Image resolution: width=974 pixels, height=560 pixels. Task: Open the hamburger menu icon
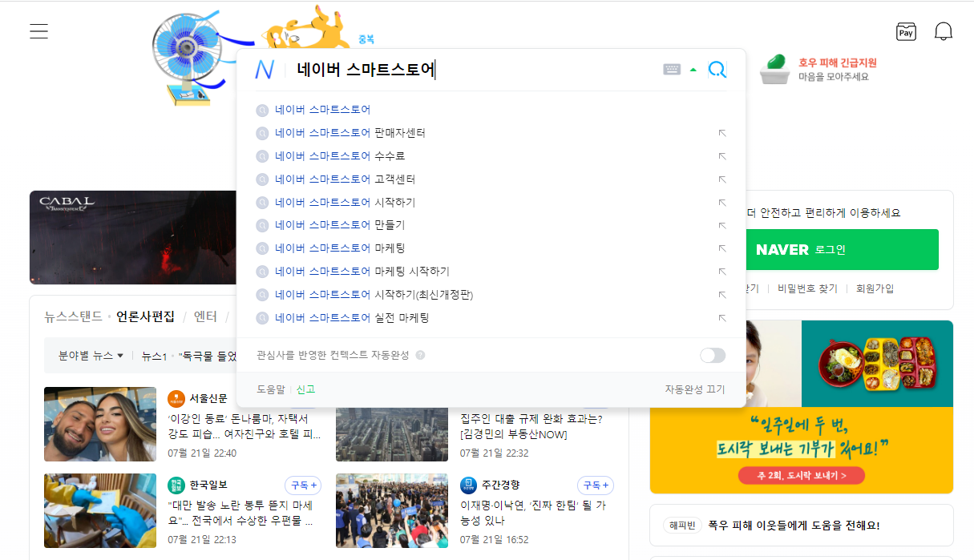(38, 32)
